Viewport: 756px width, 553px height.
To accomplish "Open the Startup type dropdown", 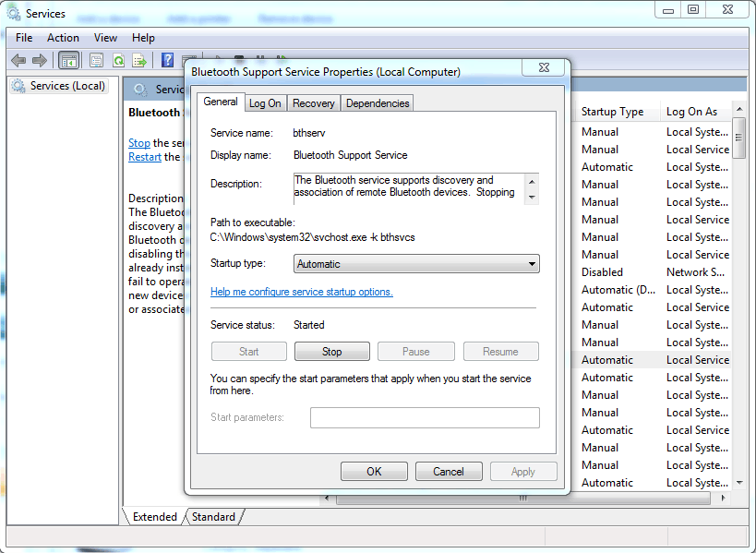I will point(416,264).
